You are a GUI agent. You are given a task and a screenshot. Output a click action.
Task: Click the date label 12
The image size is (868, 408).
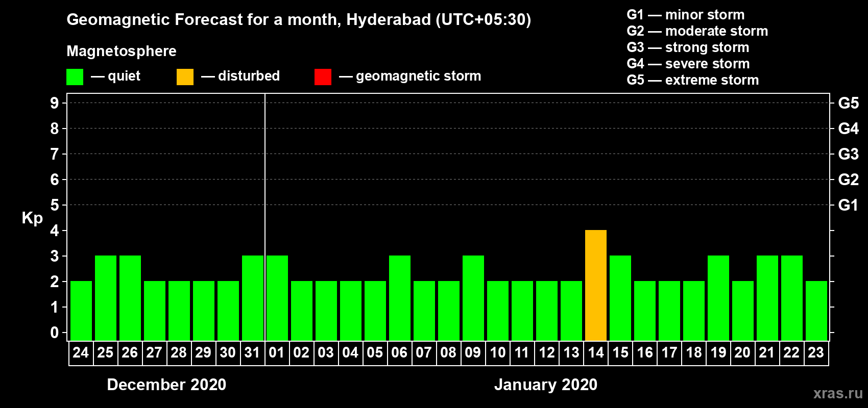(x=546, y=352)
